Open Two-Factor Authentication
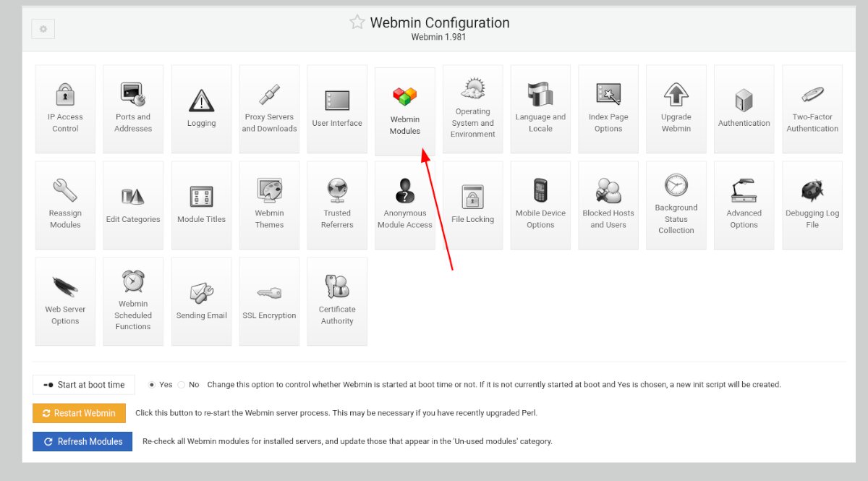Image resolution: width=868 pixels, height=481 pixels. (x=812, y=108)
